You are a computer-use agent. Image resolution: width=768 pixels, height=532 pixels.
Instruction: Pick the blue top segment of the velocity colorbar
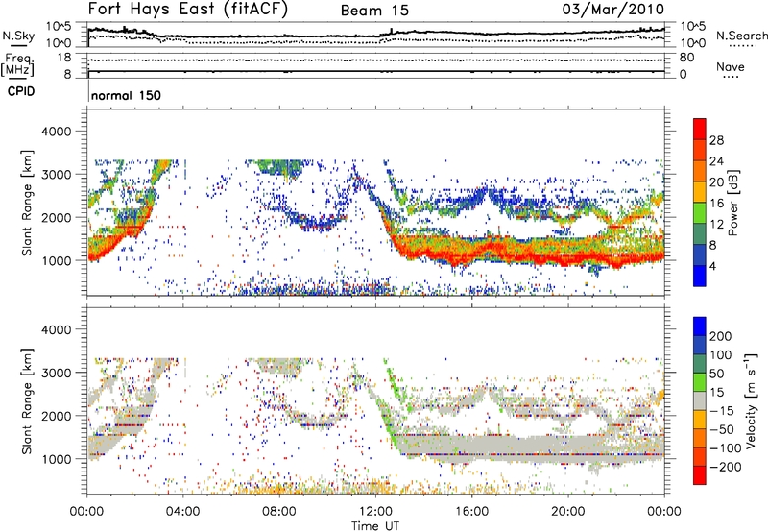point(700,326)
